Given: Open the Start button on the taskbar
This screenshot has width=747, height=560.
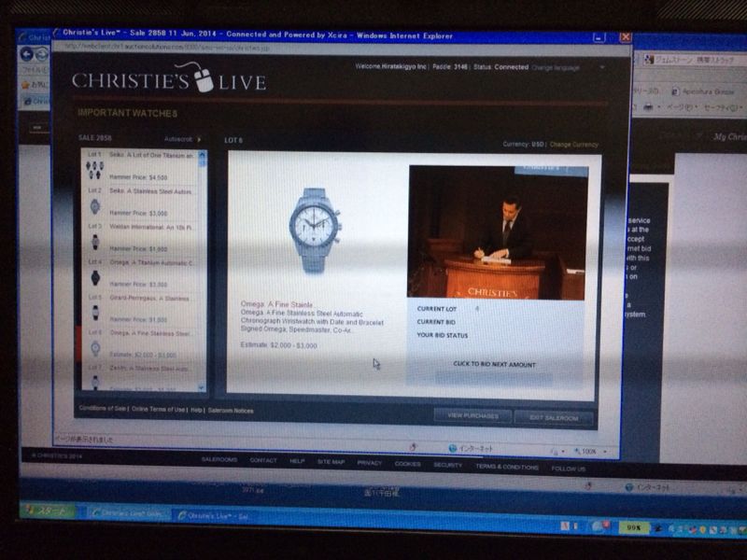Looking at the screenshot, I should tap(49, 511).
